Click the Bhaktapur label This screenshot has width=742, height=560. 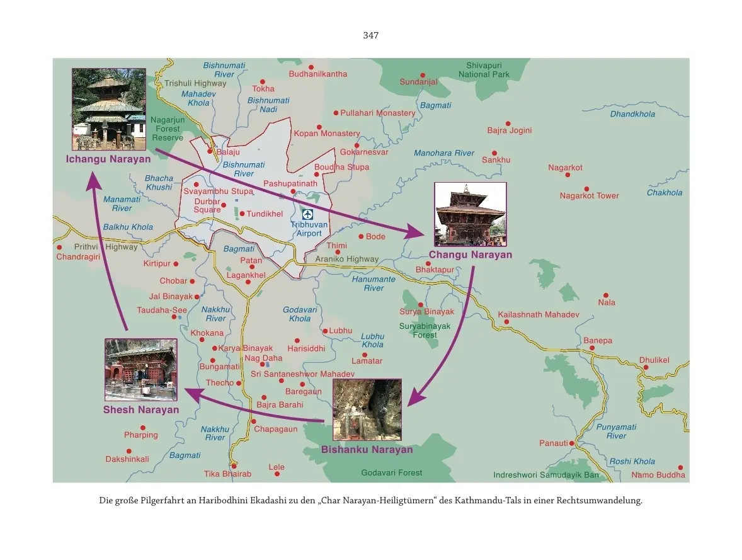(435, 270)
